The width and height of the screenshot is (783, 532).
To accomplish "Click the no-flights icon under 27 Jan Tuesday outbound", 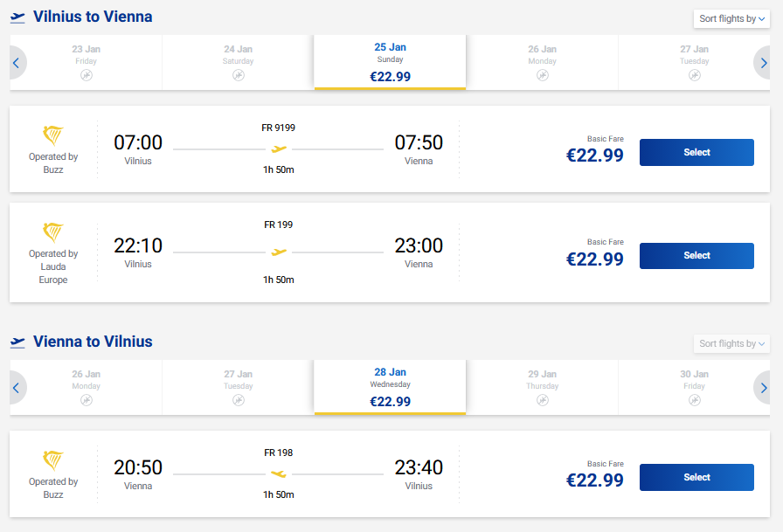I will (694, 75).
